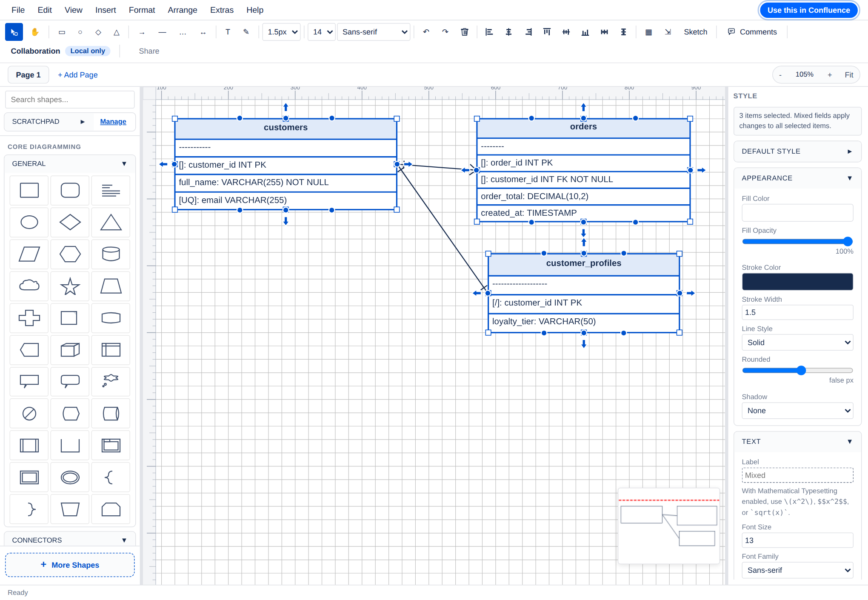Screen dimensions: 868x600
Task: Click the Fill Opacity slider
Action: coord(797,241)
